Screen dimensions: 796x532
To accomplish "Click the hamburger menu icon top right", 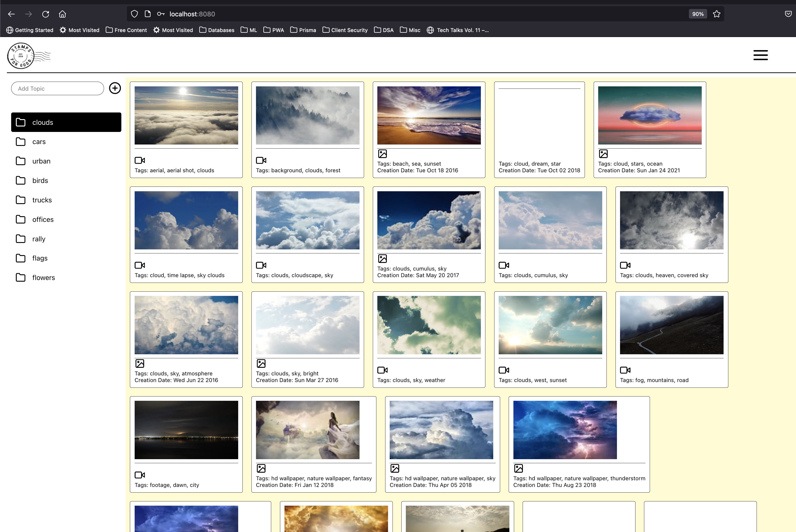I will tap(761, 55).
